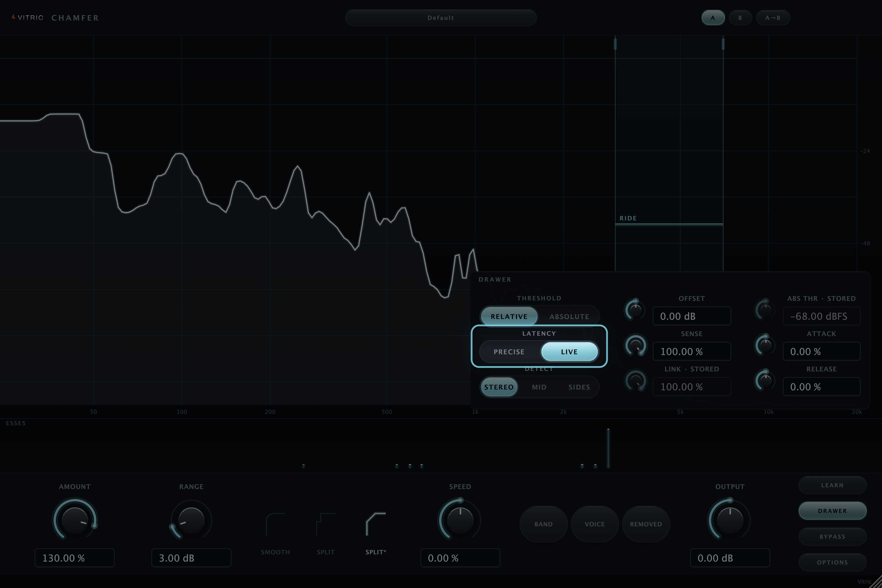Click the OUTPUT value field 0.00 dB
Image resolution: width=882 pixels, height=588 pixels.
tap(730, 558)
